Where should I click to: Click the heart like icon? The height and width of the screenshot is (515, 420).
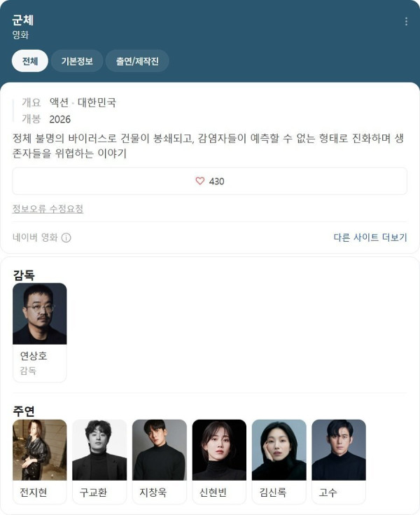(x=199, y=181)
